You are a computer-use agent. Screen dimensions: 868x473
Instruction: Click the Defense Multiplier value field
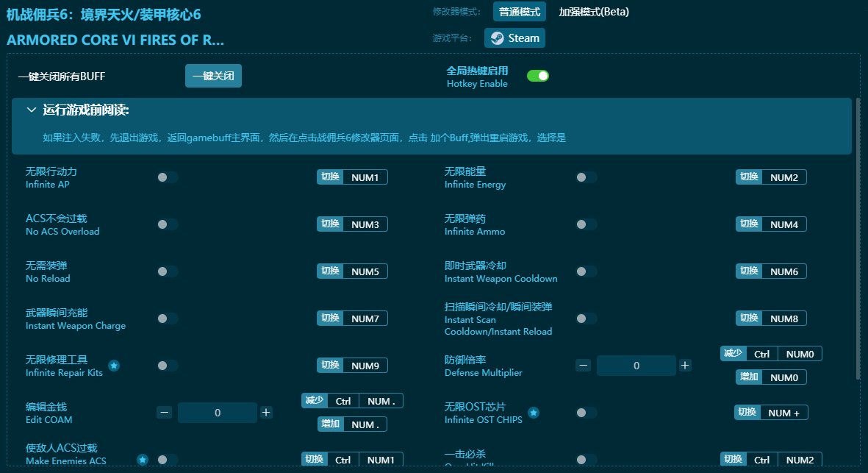636,366
